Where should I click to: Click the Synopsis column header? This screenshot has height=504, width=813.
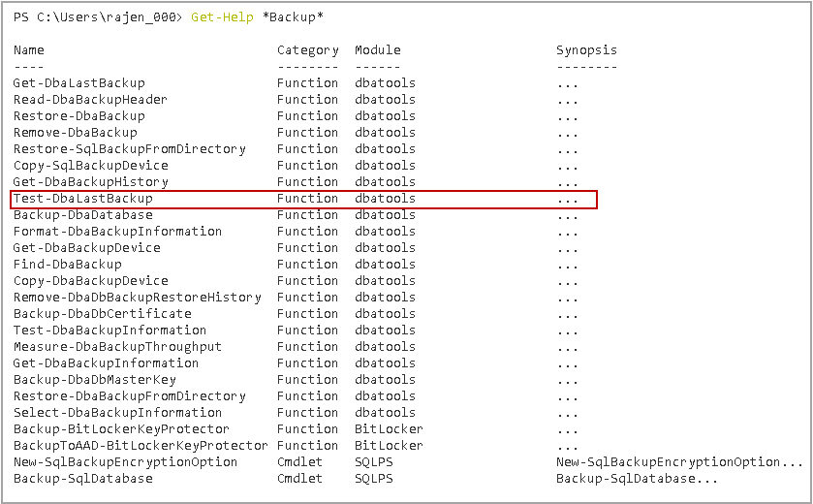click(x=586, y=49)
